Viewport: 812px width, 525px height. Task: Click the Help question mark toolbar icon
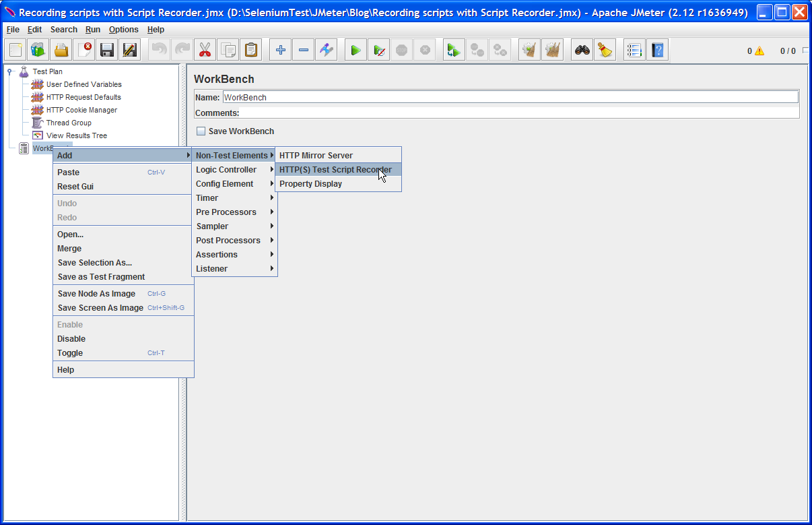[x=658, y=50]
